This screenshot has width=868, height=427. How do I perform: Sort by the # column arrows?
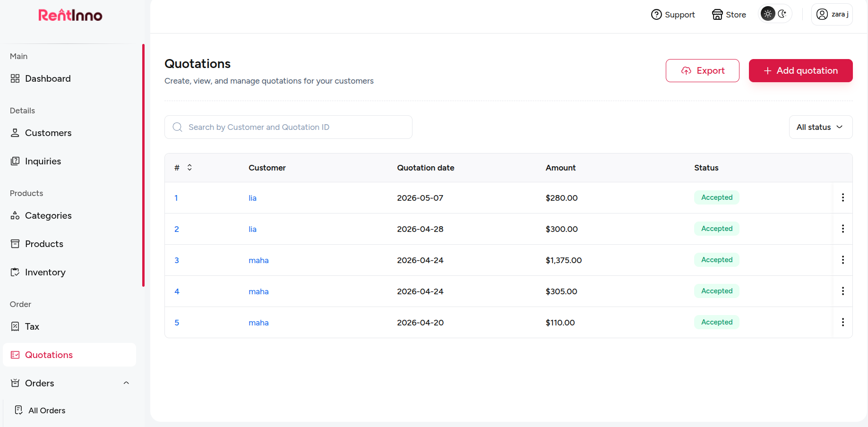coord(189,167)
